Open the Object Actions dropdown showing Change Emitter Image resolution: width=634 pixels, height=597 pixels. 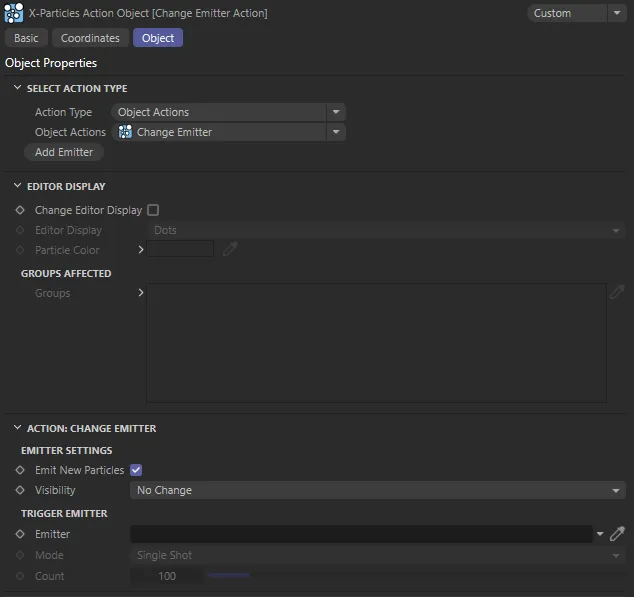pyautogui.click(x=228, y=132)
